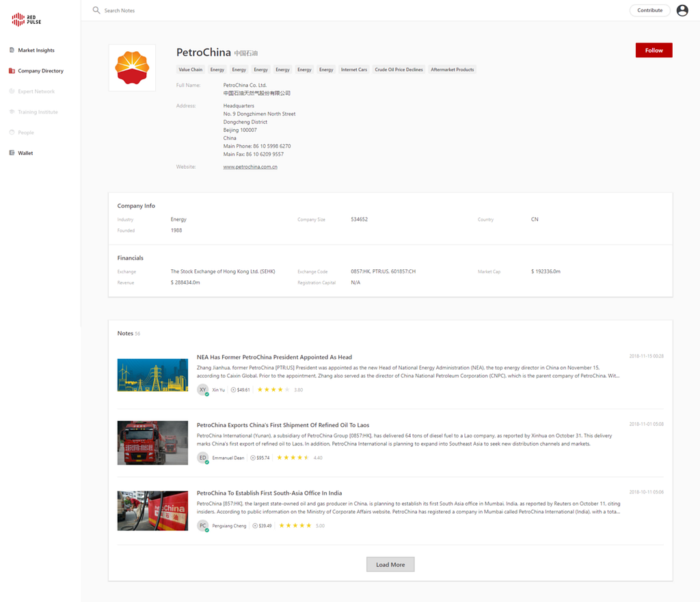
Task: Open the NEA Former PetroChina President note
Action: pyautogui.click(x=274, y=357)
